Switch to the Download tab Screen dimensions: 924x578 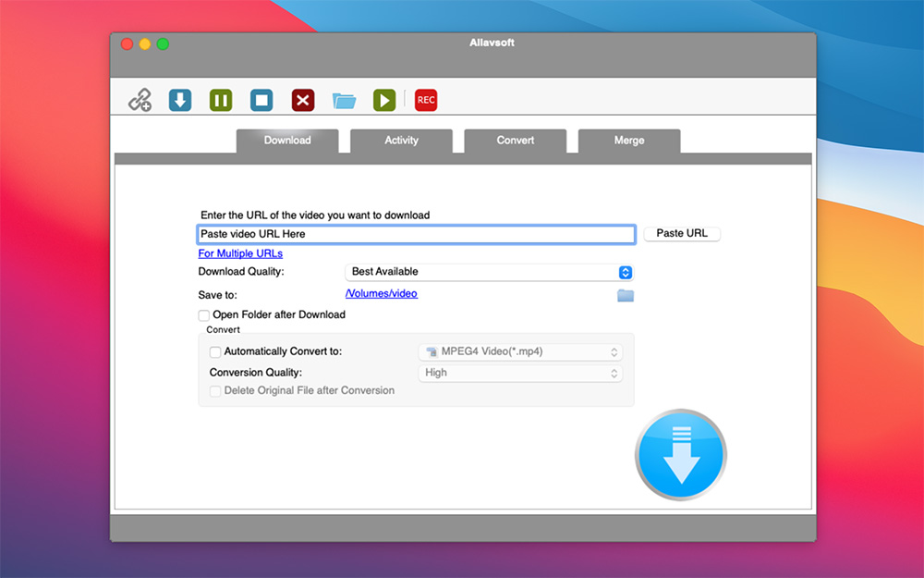tap(287, 141)
